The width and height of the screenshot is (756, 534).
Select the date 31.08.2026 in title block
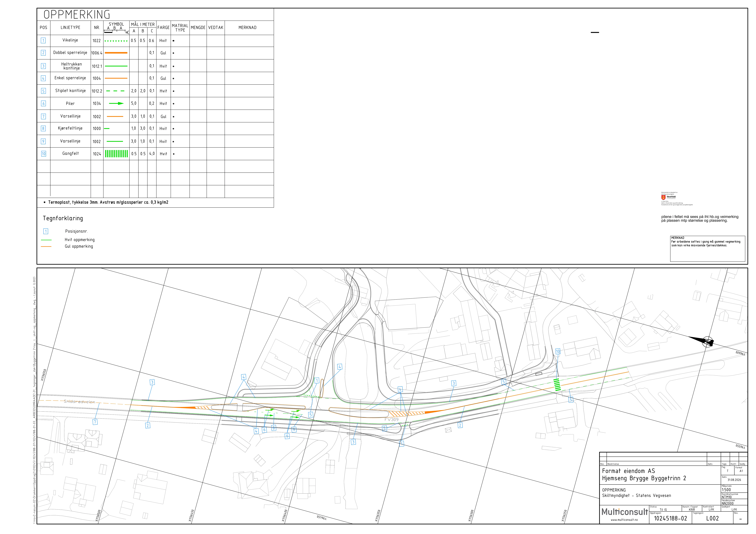734,480
